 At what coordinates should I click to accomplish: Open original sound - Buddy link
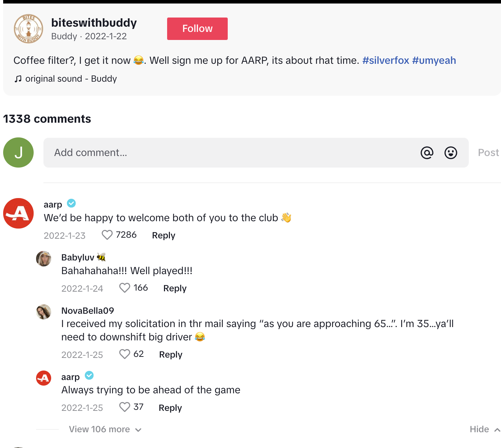point(71,79)
